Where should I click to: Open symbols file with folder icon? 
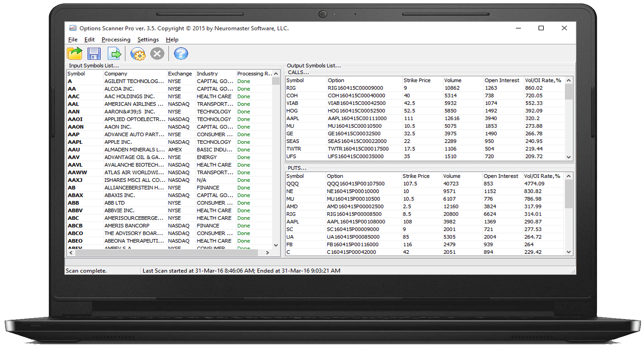(74, 53)
